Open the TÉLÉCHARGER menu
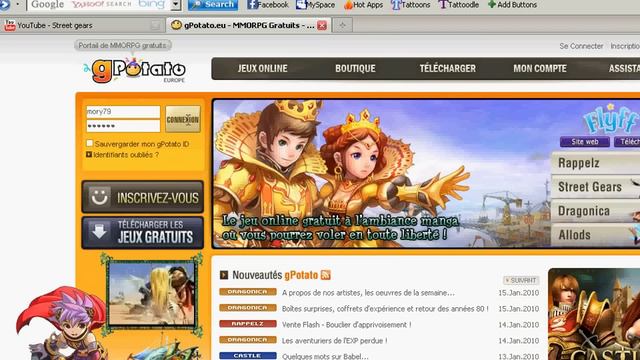 click(447, 69)
